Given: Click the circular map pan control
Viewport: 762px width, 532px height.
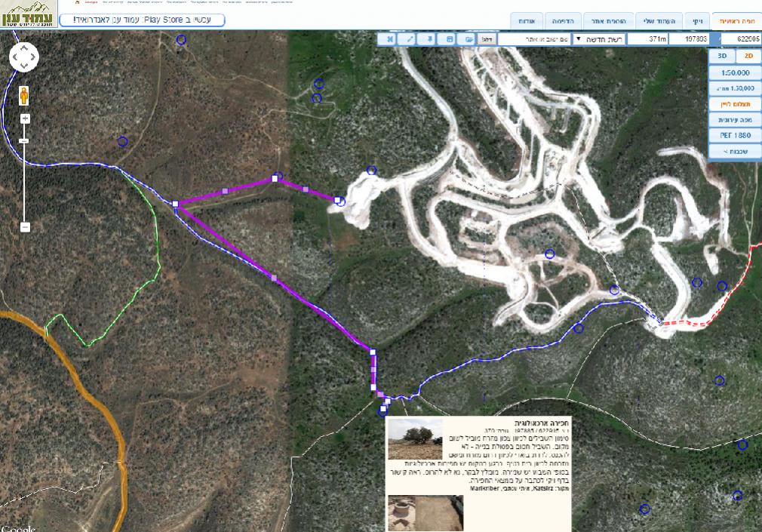Looking at the screenshot, I should coord(24,57).
